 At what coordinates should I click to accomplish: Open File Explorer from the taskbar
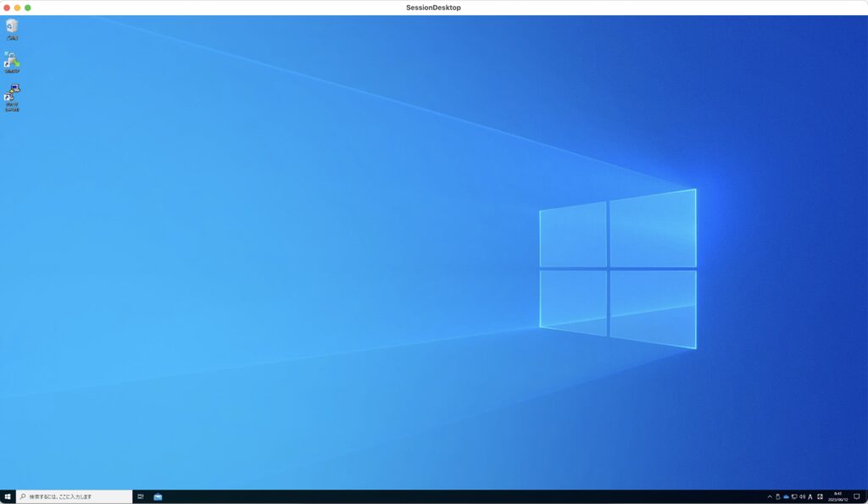coord(157,496)
